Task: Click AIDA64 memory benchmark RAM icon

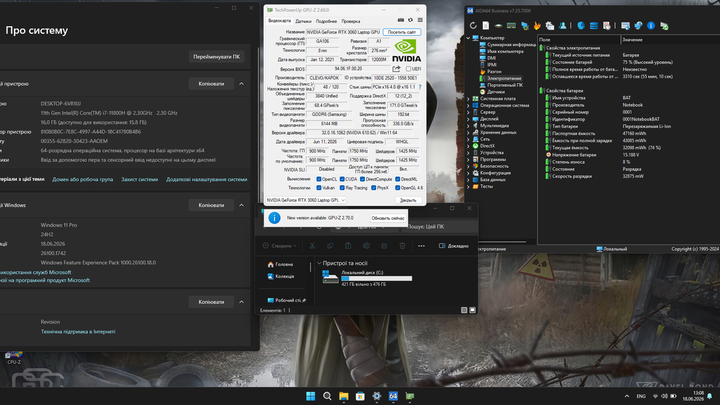Action: click(x=511, y=26)
